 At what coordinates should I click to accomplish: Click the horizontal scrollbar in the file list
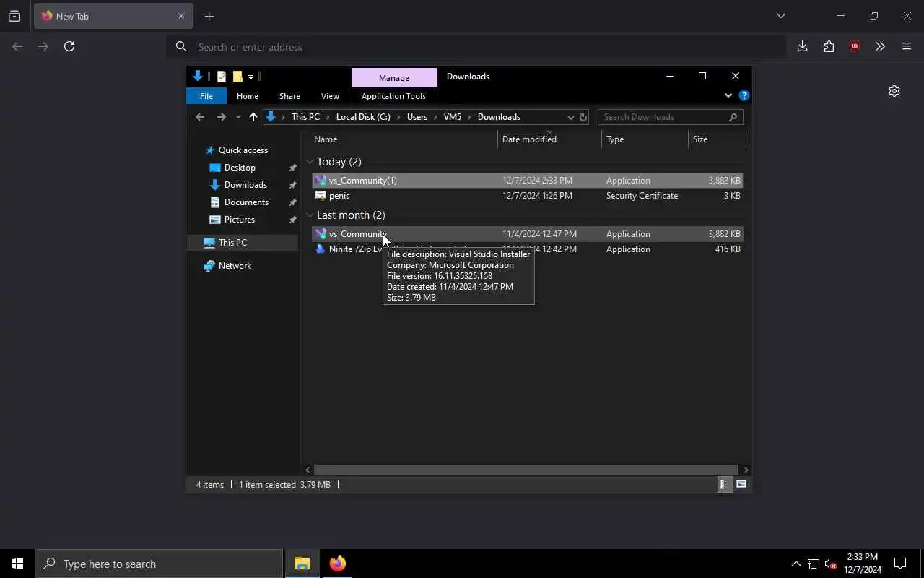(526, 470)
